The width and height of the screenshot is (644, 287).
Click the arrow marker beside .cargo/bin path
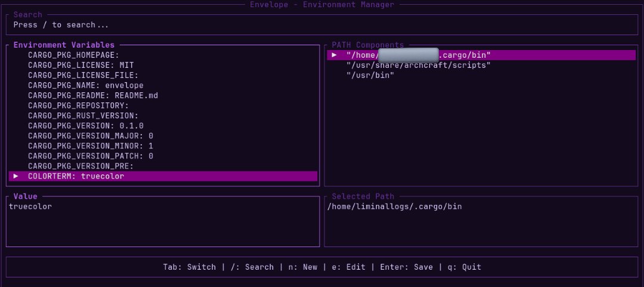[x=335, y=55]
